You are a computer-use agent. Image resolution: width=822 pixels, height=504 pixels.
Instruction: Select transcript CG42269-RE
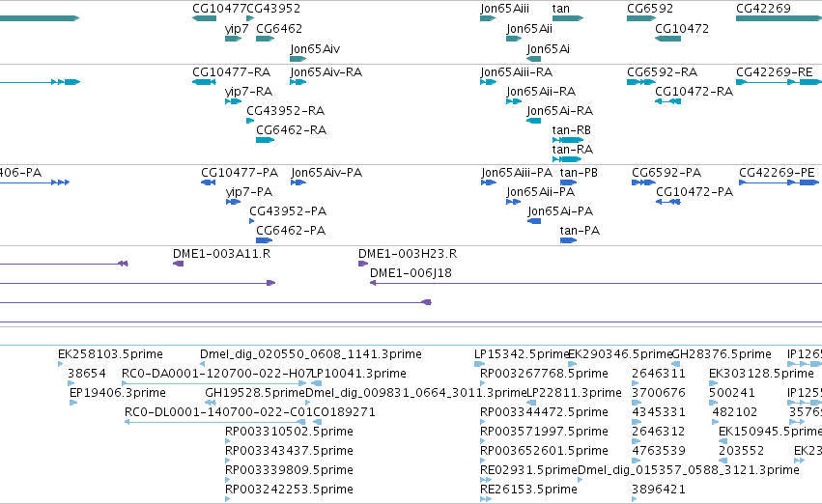click(x=775, y=72)
